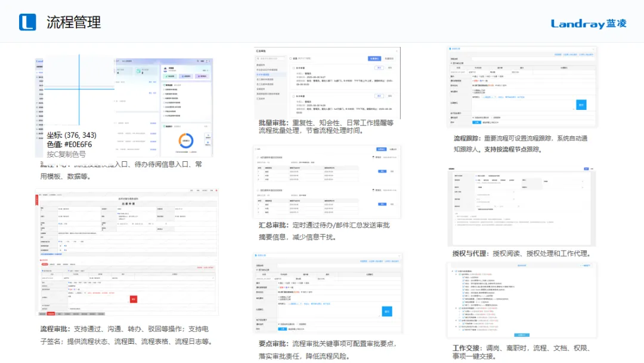Click the blue batch approve button in 批量审批
Viewport: 644px width, 363px height.
click(x=374, y=59)
